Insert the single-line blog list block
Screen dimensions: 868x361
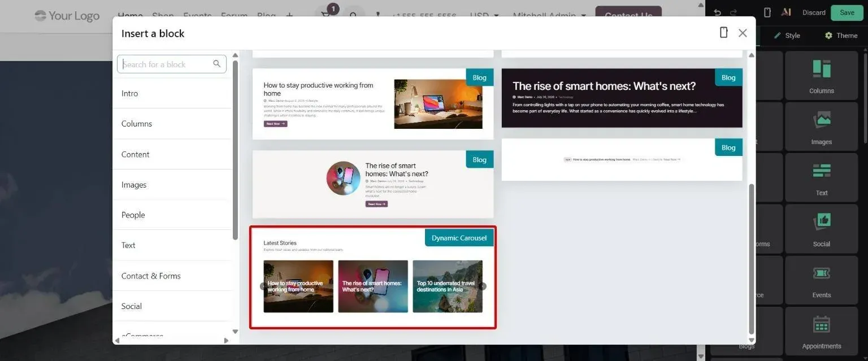[622, 160]
